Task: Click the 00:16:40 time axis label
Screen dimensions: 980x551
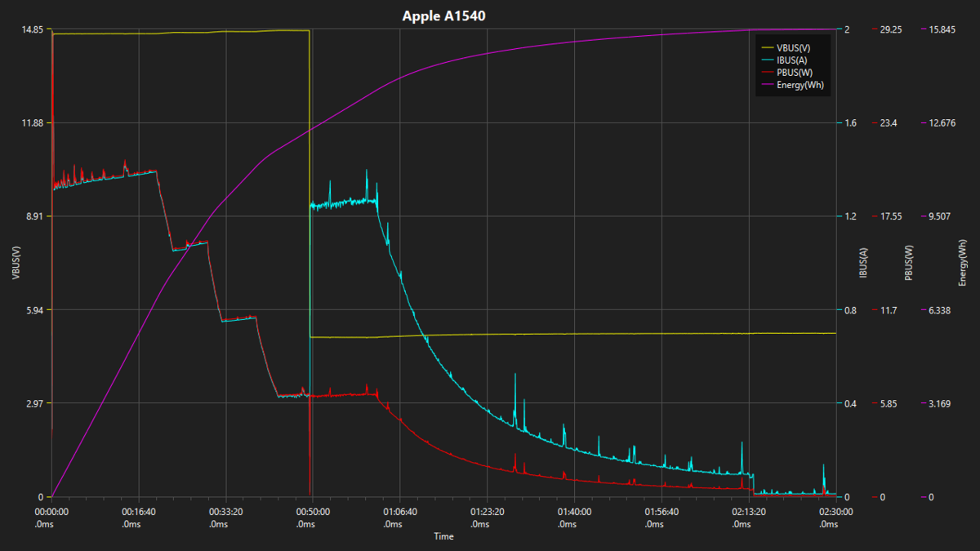Action: point(139,512)
